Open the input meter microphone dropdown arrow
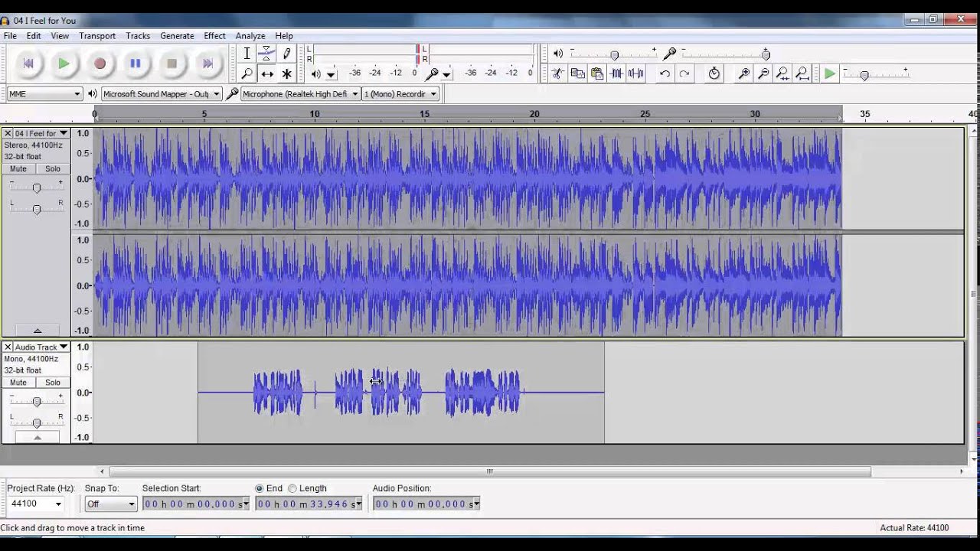 (x=446, y=75)
